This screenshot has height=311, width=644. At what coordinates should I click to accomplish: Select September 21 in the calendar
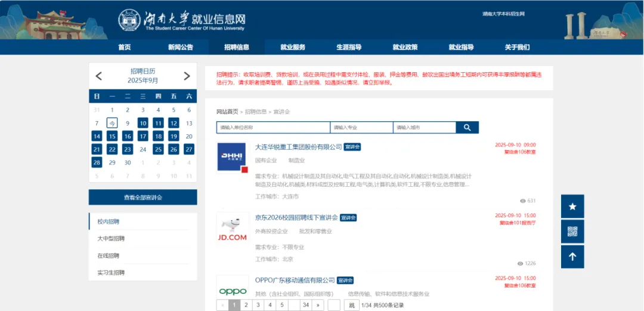tap(97, 149)
